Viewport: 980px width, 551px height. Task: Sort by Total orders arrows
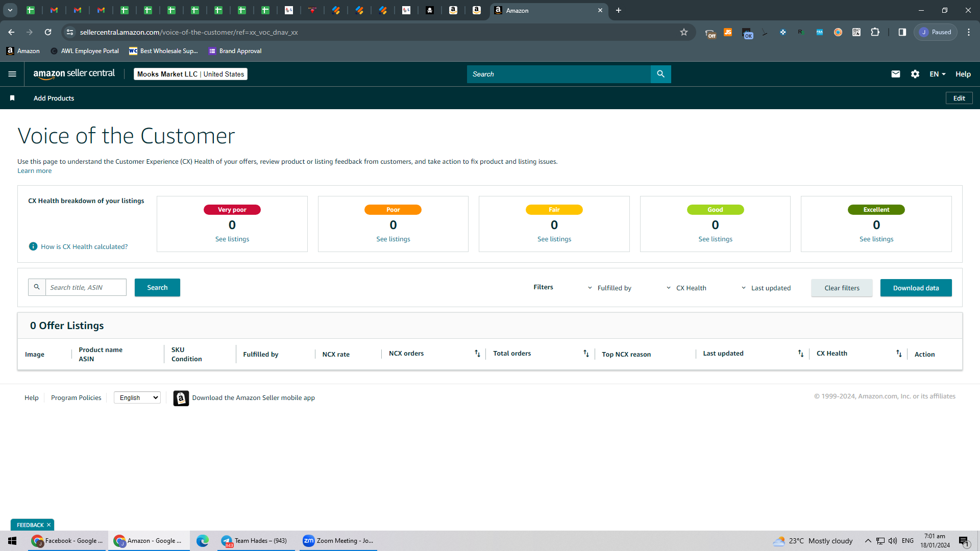pyautogui.click(x=586, y=354)
